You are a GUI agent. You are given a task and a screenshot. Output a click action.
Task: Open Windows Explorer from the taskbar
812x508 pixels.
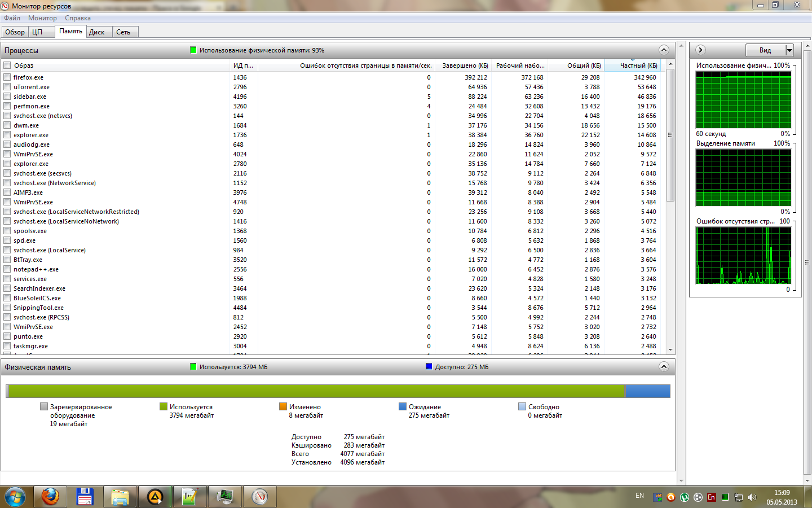120,497
